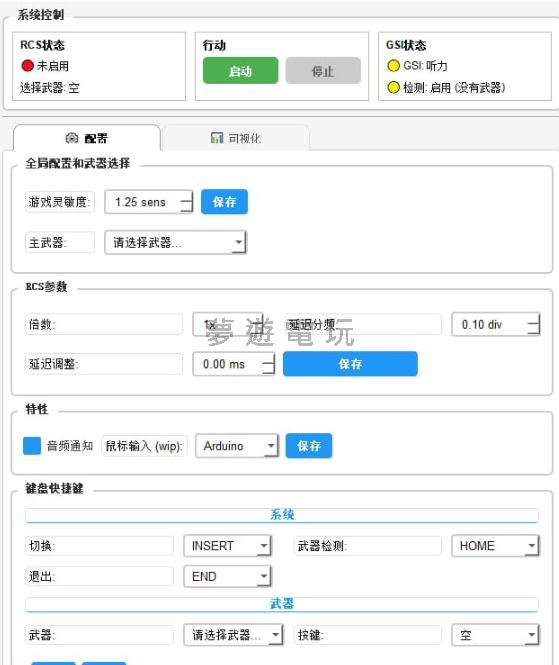Open the Arduino mouse input dropdown
Viewport: 559px width, 665px height.
tap(237, 446)
